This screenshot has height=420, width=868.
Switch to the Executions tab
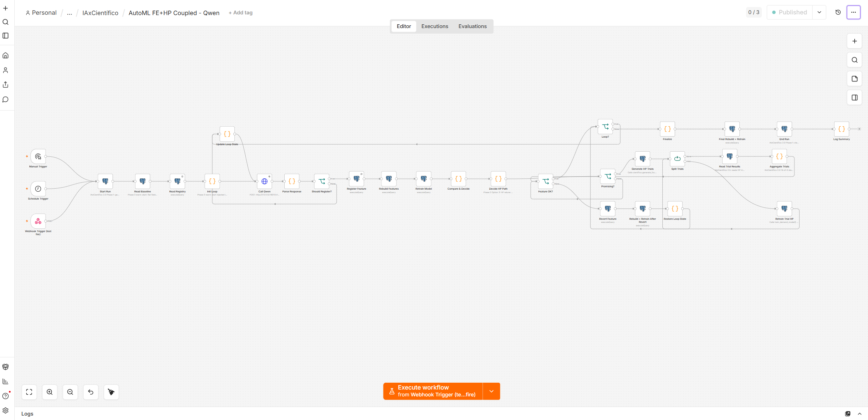coord(435,26)
